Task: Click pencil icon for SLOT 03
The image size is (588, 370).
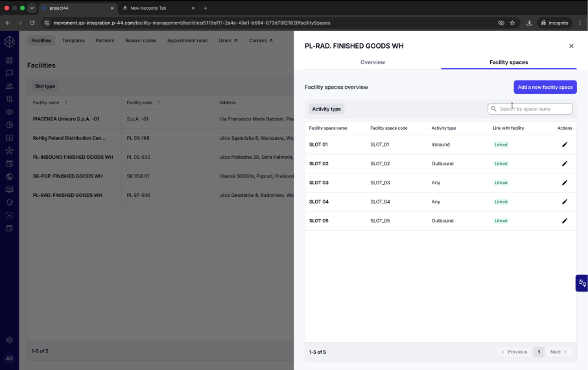Action: coord(565,183)
